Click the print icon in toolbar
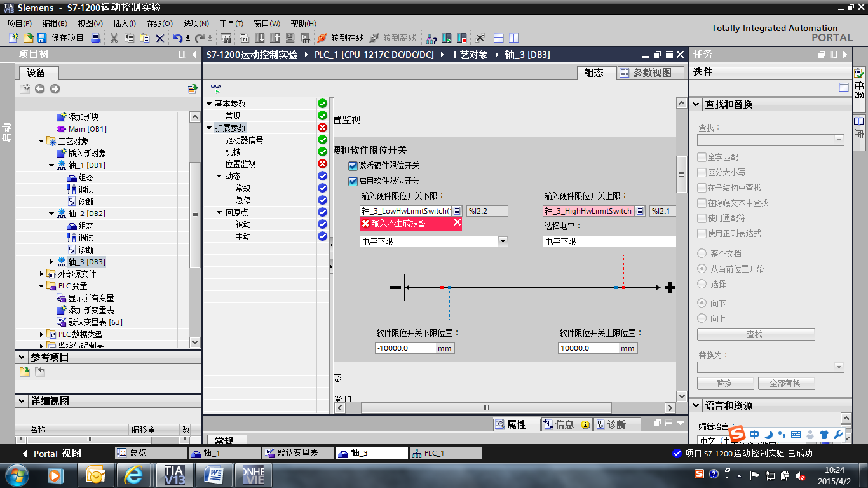 pyautogui.click(x=96, y=38)
